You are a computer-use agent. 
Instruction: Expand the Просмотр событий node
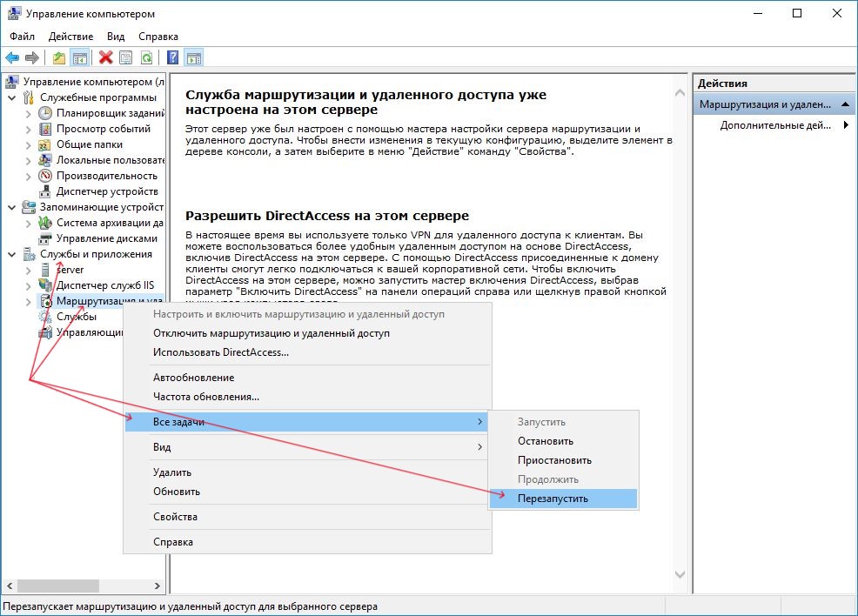(x=28, y=129)
